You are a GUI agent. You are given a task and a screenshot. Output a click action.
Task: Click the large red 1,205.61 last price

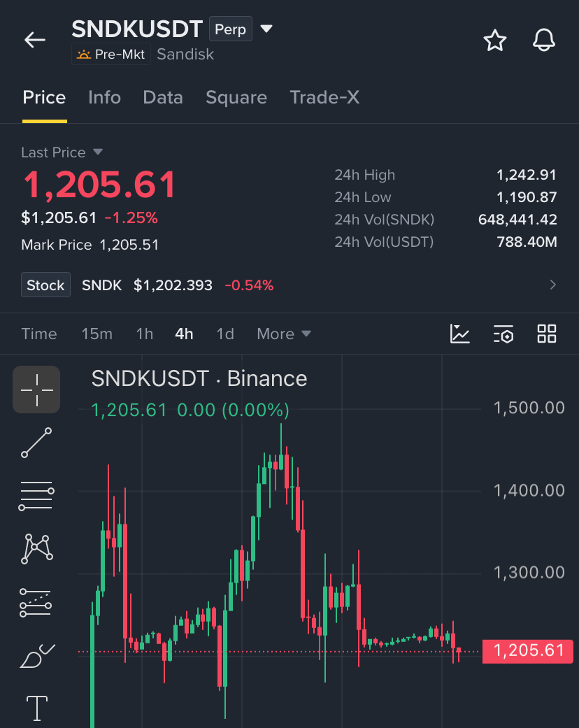pyautogui.click(x=99, y=185)
